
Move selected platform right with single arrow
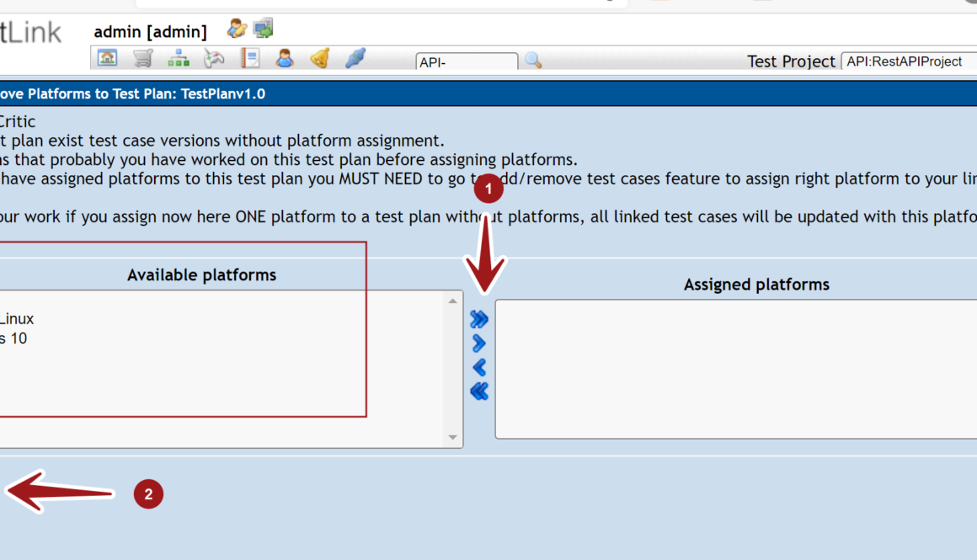(479, 343)
